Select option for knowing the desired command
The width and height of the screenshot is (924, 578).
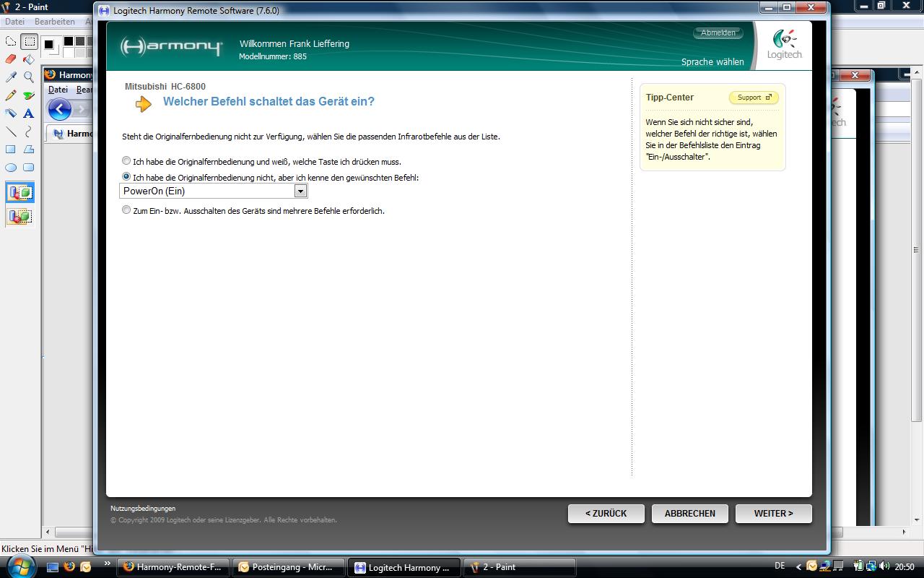point(127,177)
